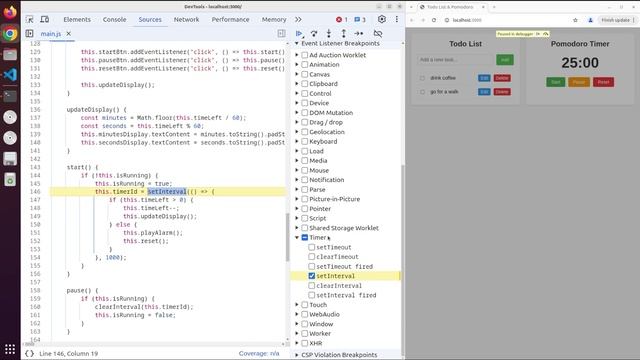This screenshot has height=360, width=640.
Task: Step over next function call
Action: coord(314,34)
